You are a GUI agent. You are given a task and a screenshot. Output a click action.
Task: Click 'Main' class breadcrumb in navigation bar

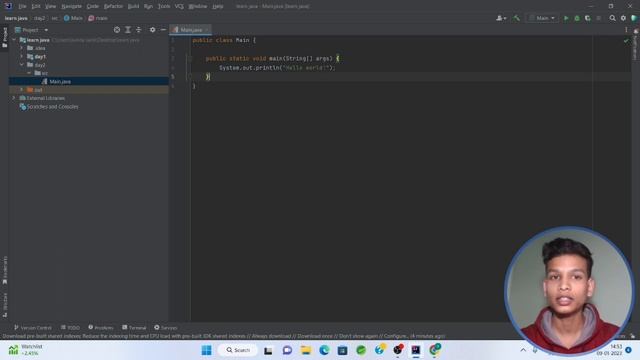(73, 18)
